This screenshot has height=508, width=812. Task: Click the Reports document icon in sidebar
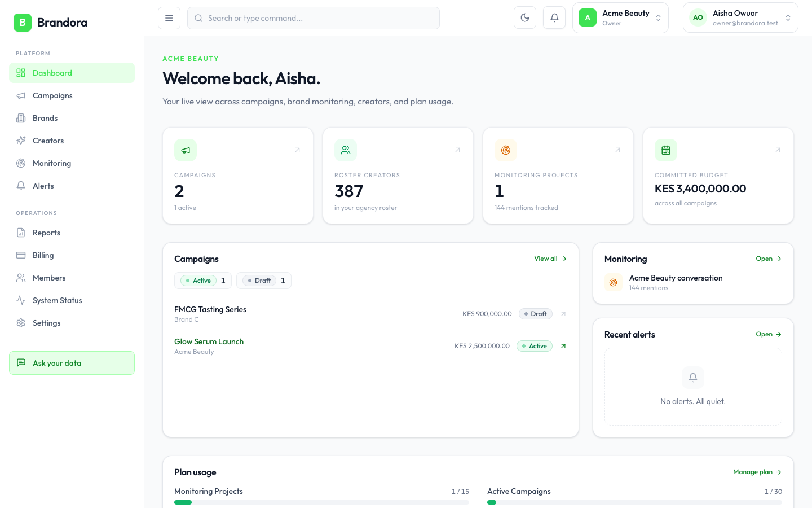point(21,233)
